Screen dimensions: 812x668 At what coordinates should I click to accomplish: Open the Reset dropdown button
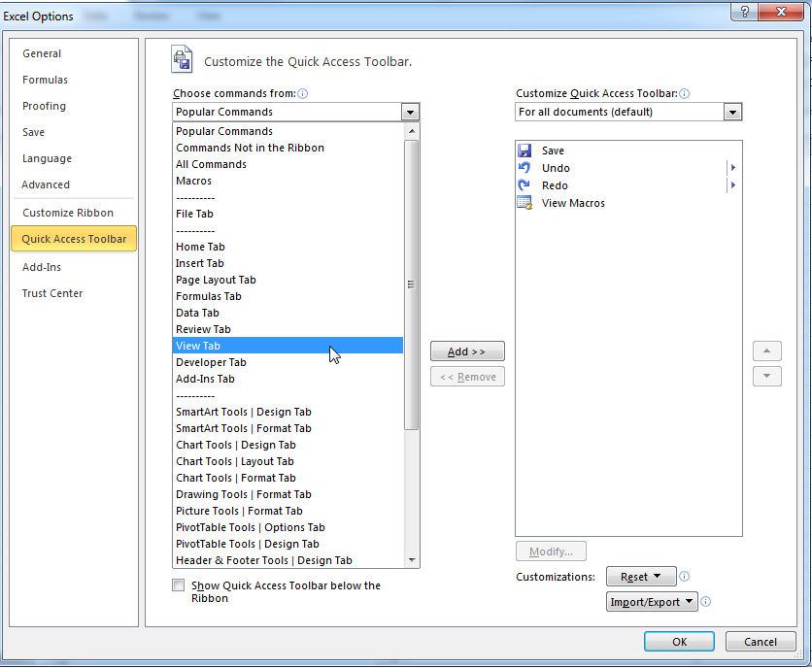[x=641, y=577]
